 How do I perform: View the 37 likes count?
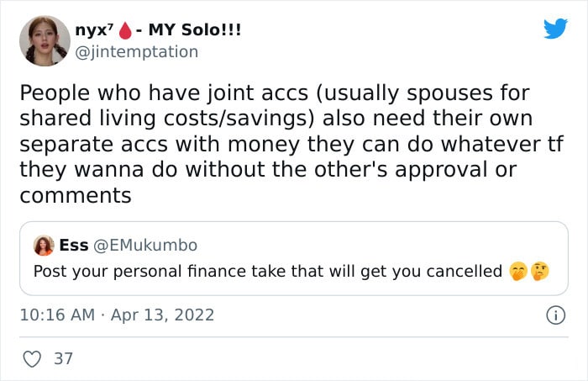(63, 359)
